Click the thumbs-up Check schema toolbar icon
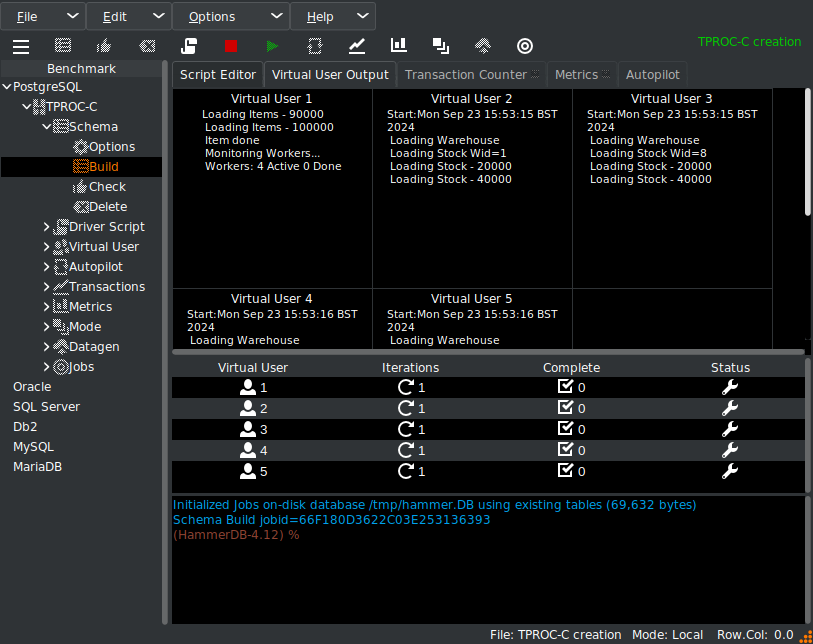This screenshot has width=813, height=644. 104,46
